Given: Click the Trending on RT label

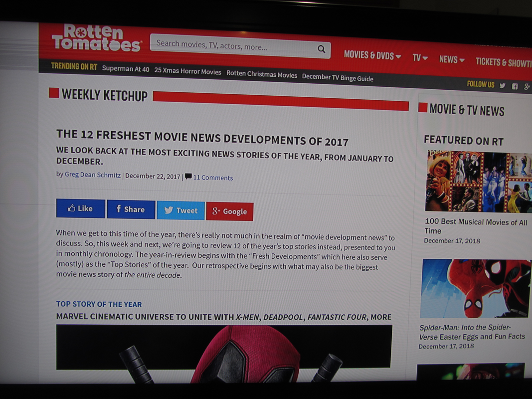Looking at the screenshot, I should (74, 66).
